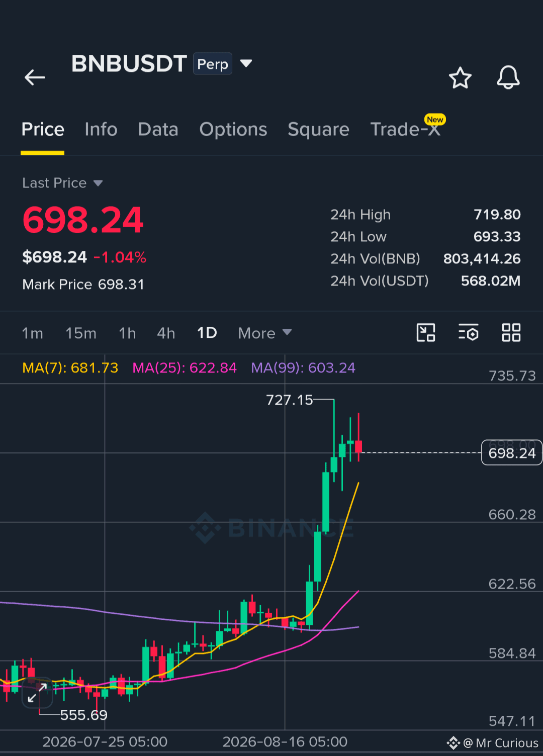
Task: Go to the Square tab
Action: tap(318, 130)
